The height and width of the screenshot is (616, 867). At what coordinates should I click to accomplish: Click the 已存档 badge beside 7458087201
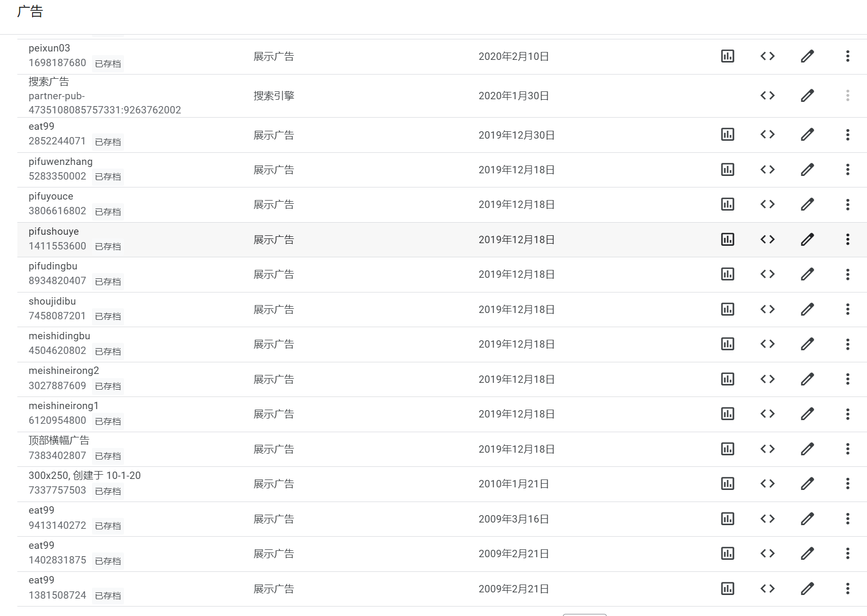pos(108,316)
